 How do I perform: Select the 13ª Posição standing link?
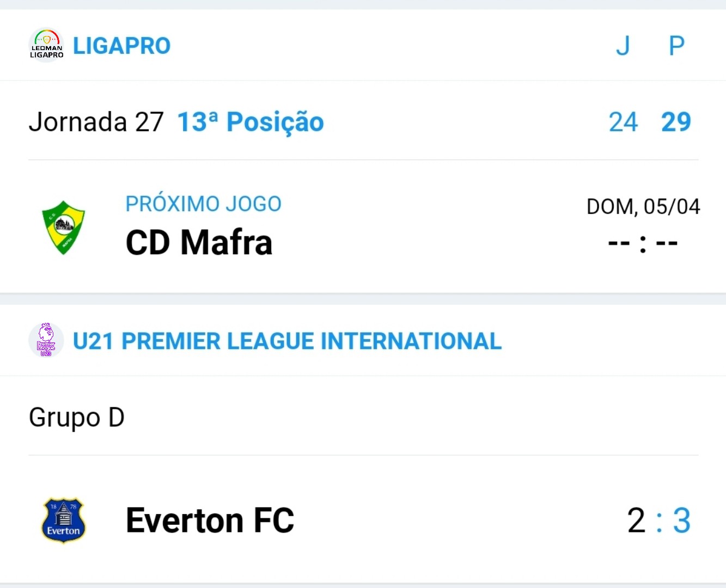(251, 122)
